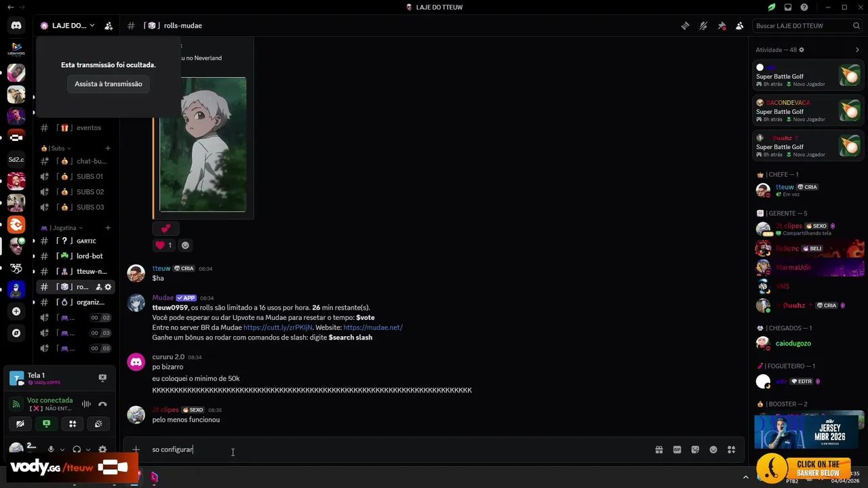The width and height of the screenshot is (868, 488).
Task: Toggle microphone mute in user panel
Action: [x=51, y=449]
